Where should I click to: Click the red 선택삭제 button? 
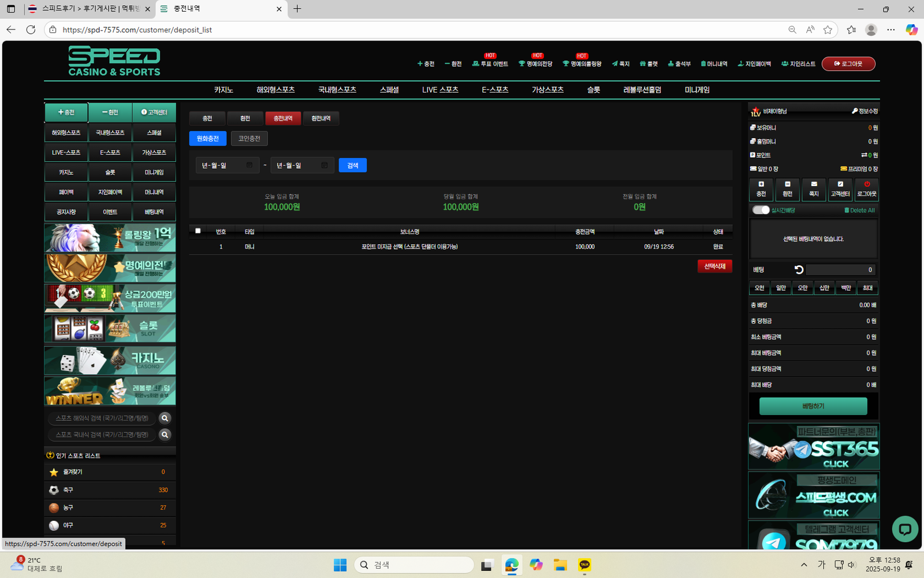tap(714, 266)
